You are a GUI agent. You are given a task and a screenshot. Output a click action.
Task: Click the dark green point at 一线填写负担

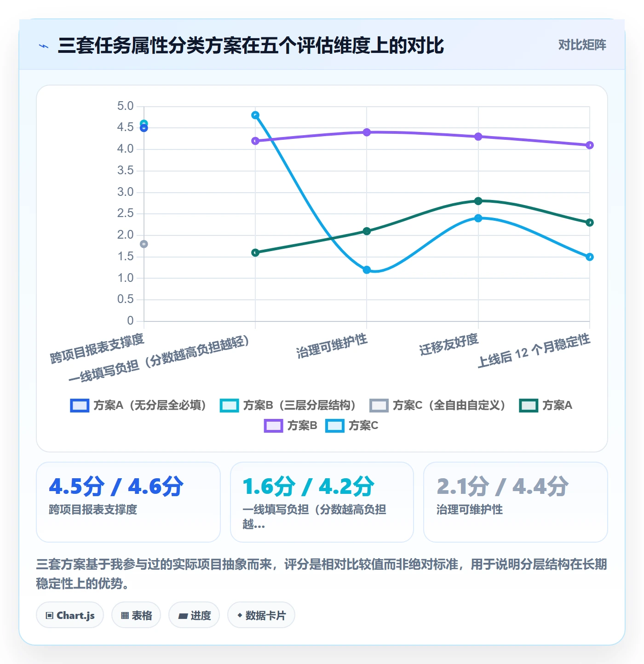click(255, 252)
